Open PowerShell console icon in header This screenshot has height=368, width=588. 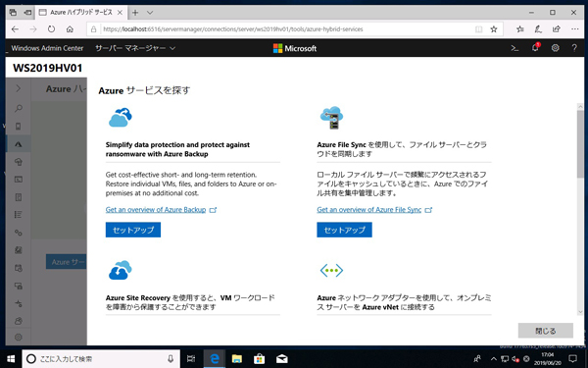(514, 48)
